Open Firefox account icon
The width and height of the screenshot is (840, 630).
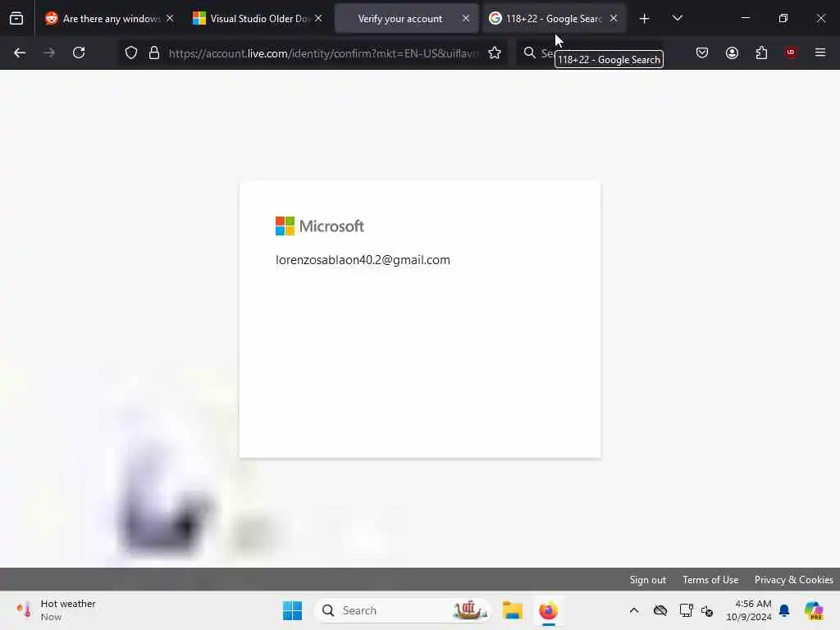click(x=732, y=52)
